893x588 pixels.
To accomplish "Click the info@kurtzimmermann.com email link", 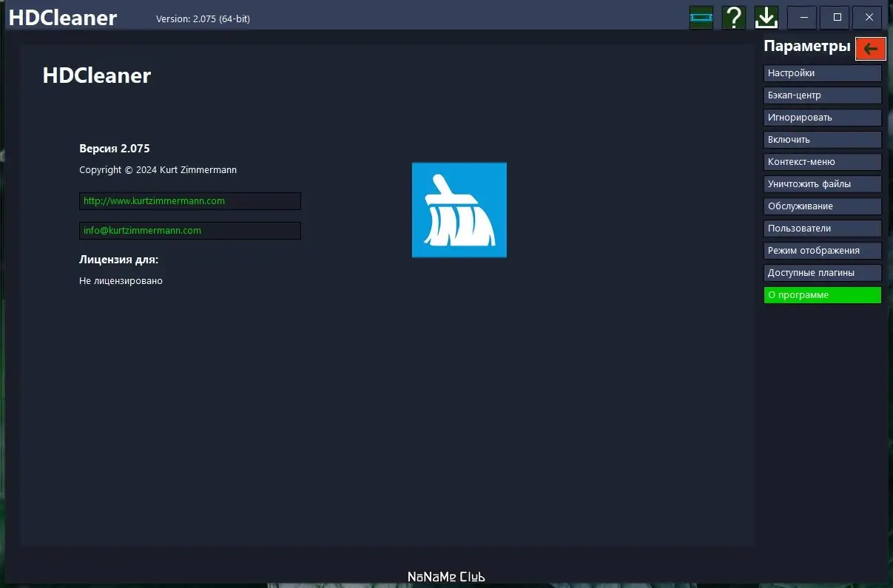I will coord(190,231).
